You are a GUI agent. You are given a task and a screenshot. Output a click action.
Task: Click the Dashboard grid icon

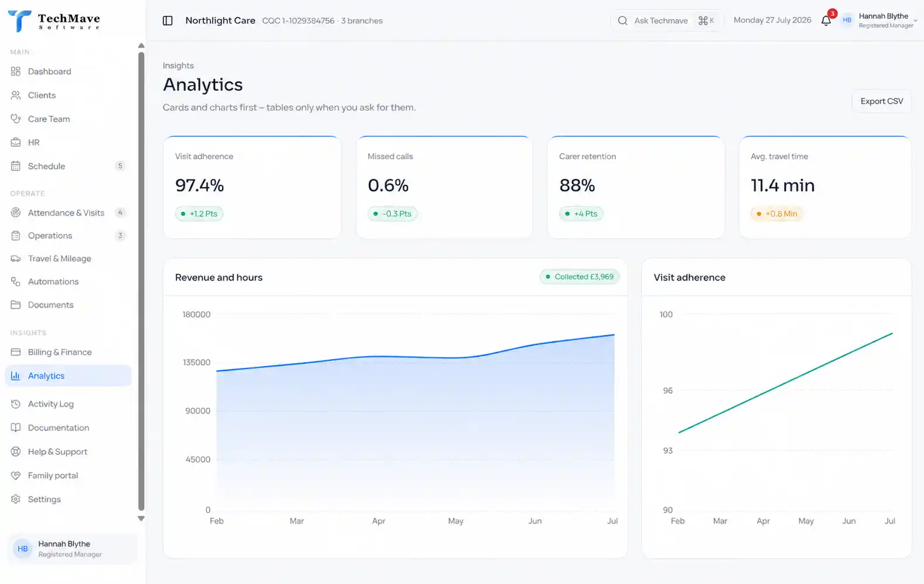[x=16, y=71]
